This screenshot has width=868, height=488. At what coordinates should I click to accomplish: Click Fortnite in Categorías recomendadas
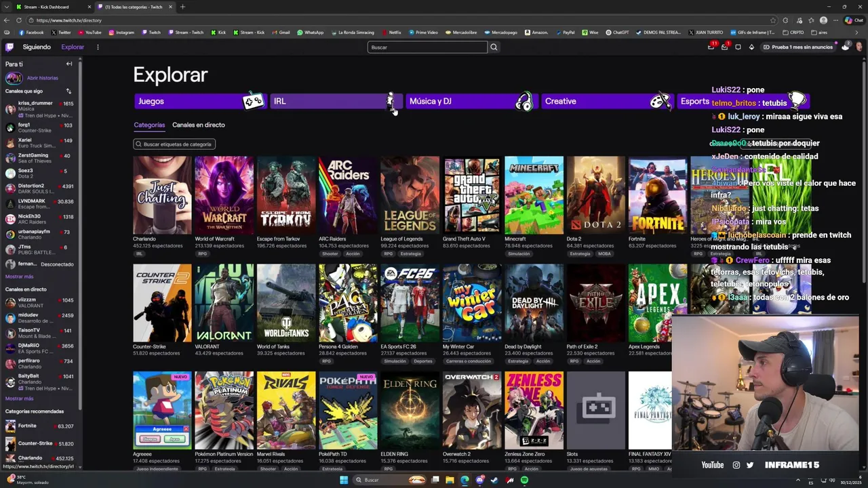point(39,426)
